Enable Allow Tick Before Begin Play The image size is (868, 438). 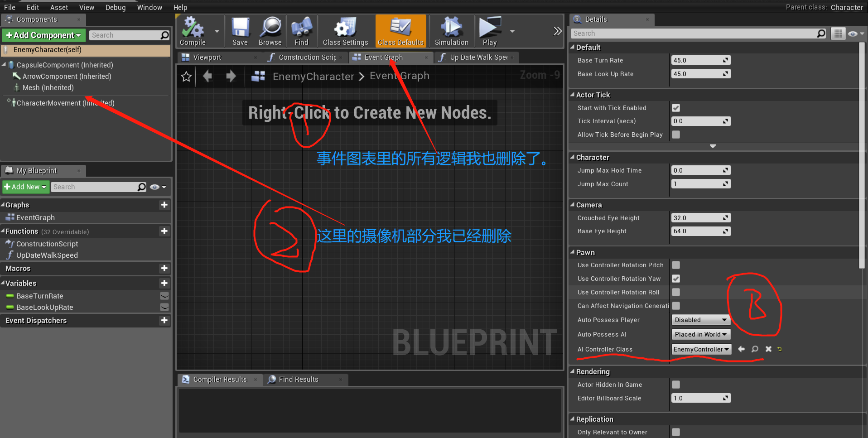(676, 135)
